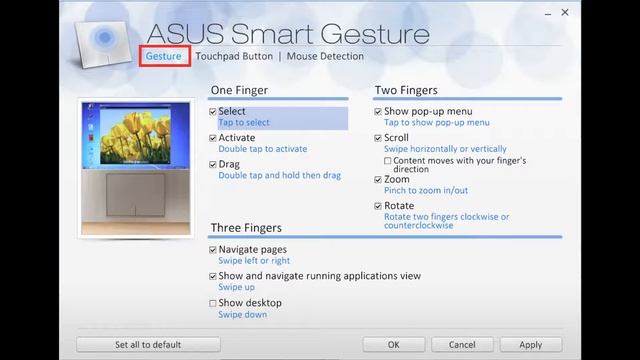Click 'Swipe left or right' text
This screenshot has width=640, height=360.
tap(254, 261)
